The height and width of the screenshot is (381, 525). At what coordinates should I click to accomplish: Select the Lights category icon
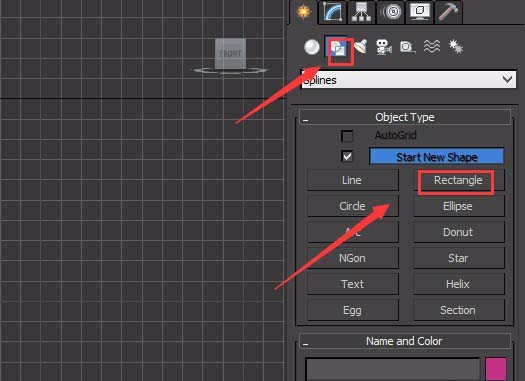[x=361, y=47]
